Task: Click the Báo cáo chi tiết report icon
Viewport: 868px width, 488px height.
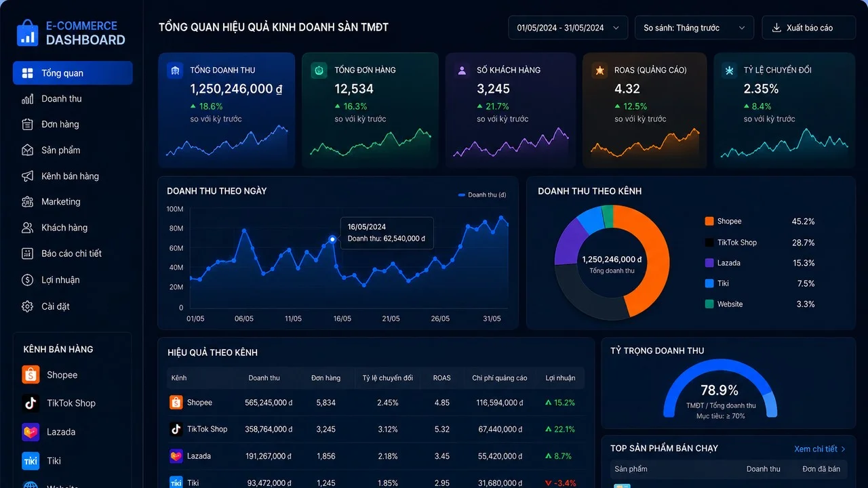Action: [x=28, y=253]
